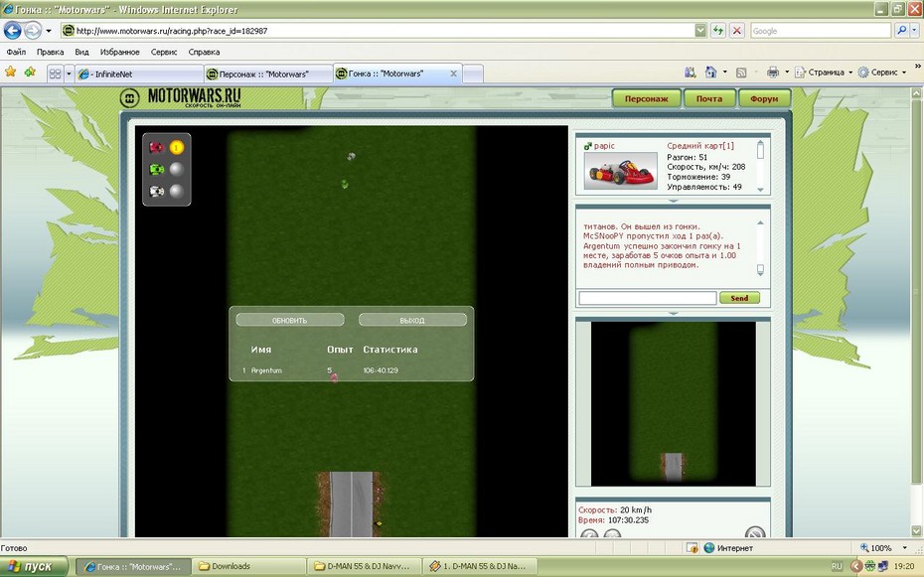Refresh the page with the green arrows icon
Image resolution: width=924 pixels, height=577 pixels.
point(717,31)
